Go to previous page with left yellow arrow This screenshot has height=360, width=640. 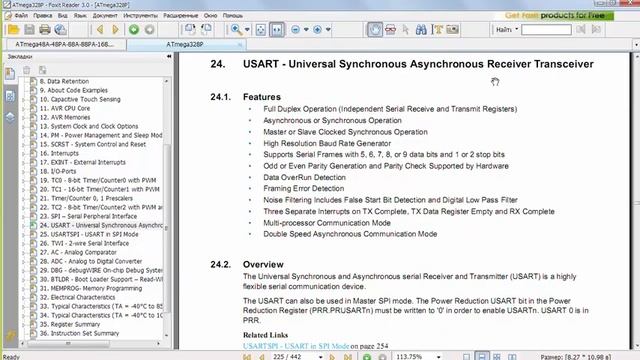[100, 29]
